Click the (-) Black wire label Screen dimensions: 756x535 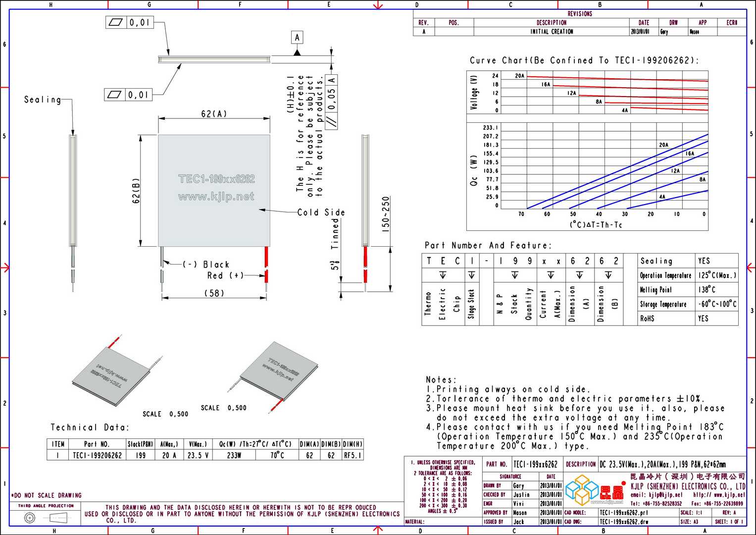coord(205,265)
